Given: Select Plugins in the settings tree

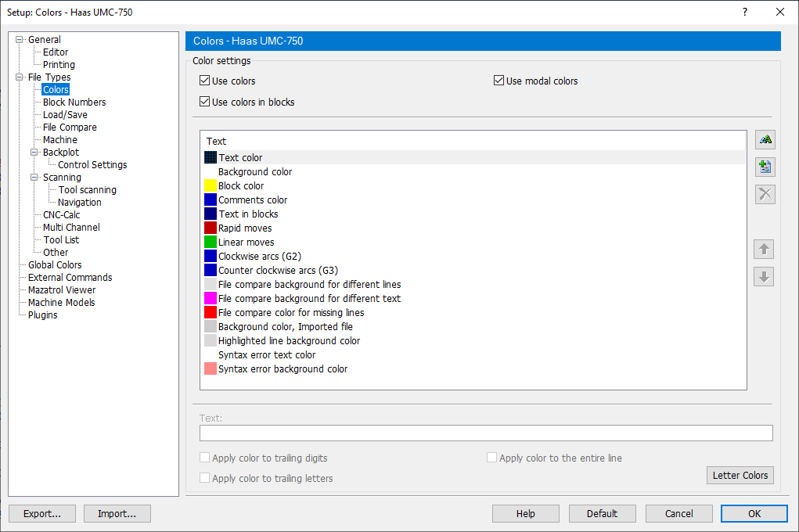Looking at the screenshot, I should tap(42, 315).
